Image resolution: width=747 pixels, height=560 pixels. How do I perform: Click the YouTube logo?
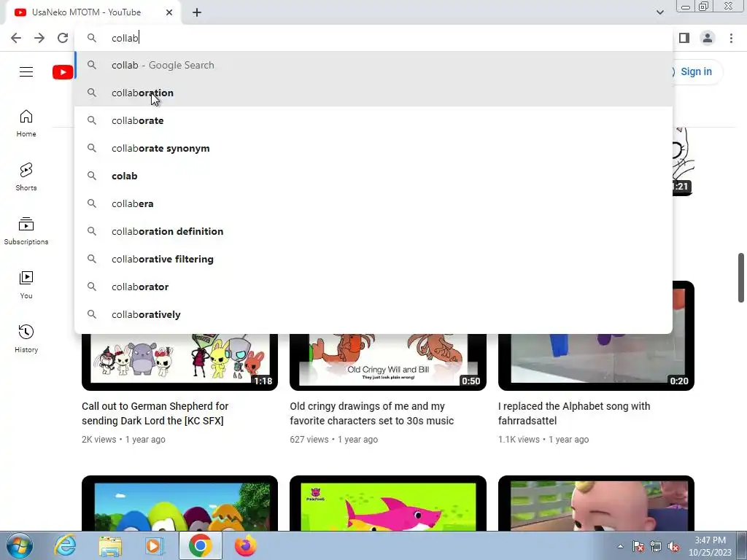pos(63,72)
